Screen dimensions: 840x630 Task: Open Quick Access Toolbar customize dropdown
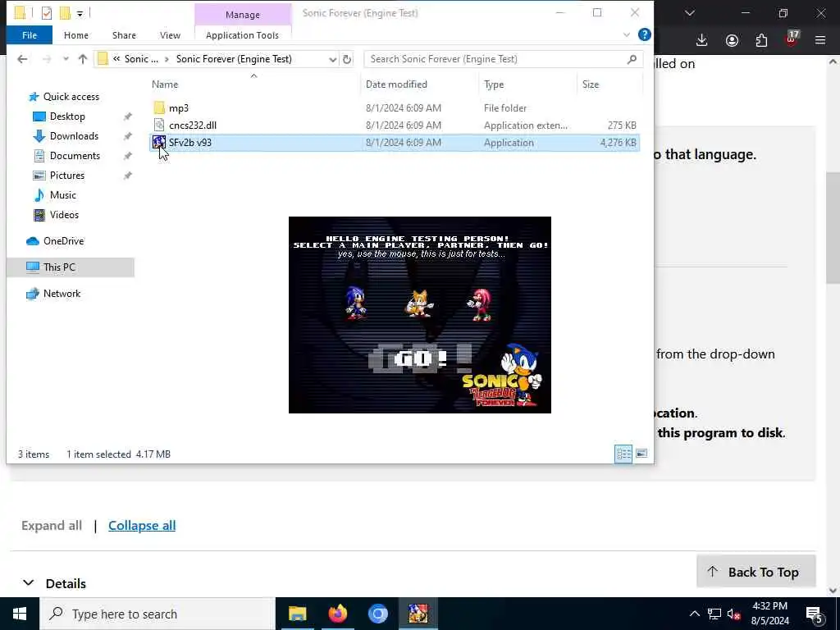point(80,13)
